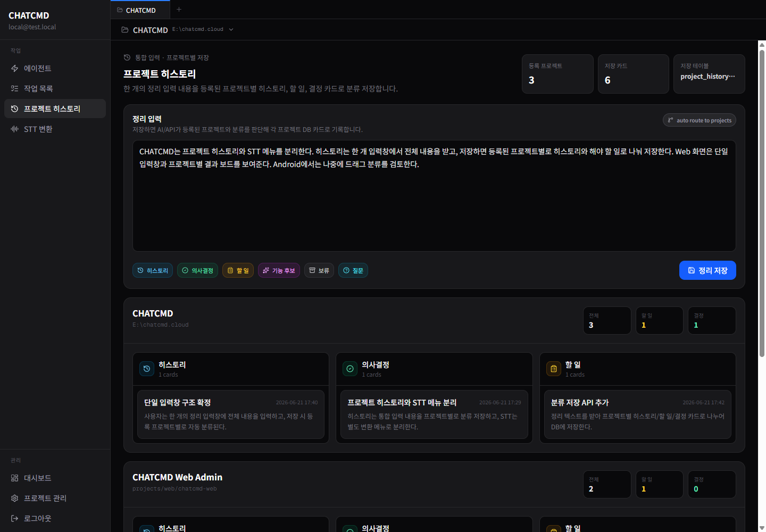Click the waveform icon beside STT 변환
Image resolution: width=766 pixels, height=532 pixels.
coord(14,129)
